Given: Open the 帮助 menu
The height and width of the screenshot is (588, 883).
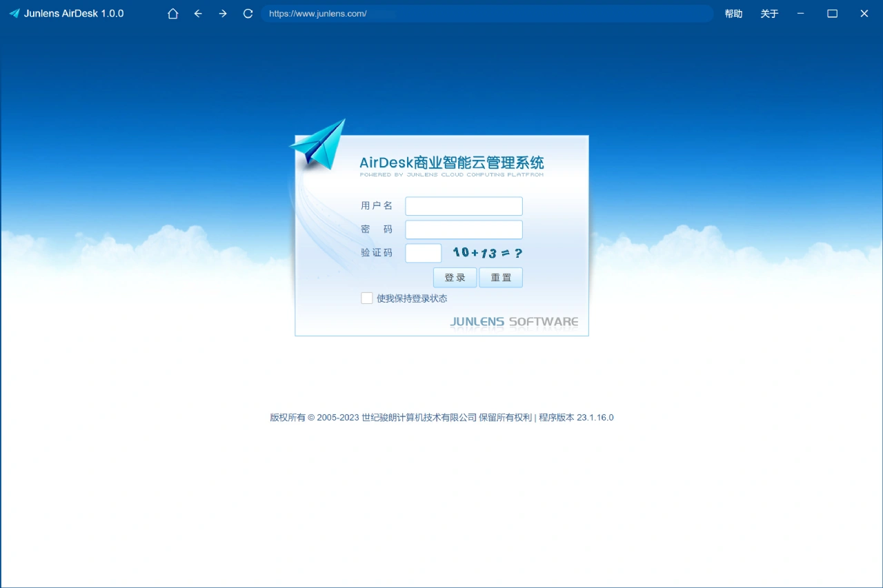Looking at the screenshot, I should coord(733,14).
